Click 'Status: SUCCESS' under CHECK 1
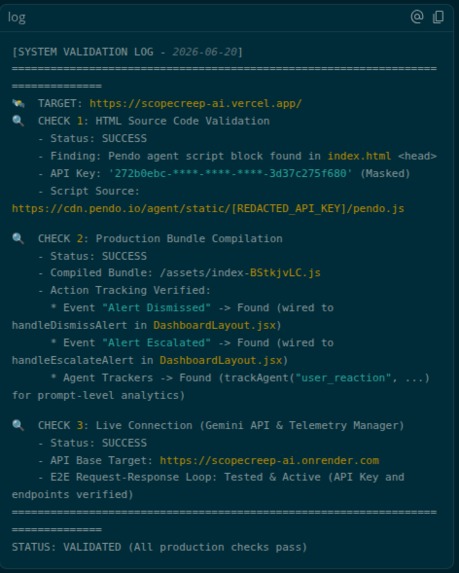The image size is (459, 573). tap(99, 138)
